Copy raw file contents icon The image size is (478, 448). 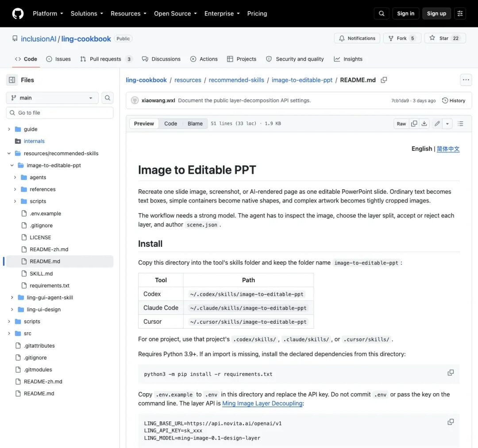414,123
